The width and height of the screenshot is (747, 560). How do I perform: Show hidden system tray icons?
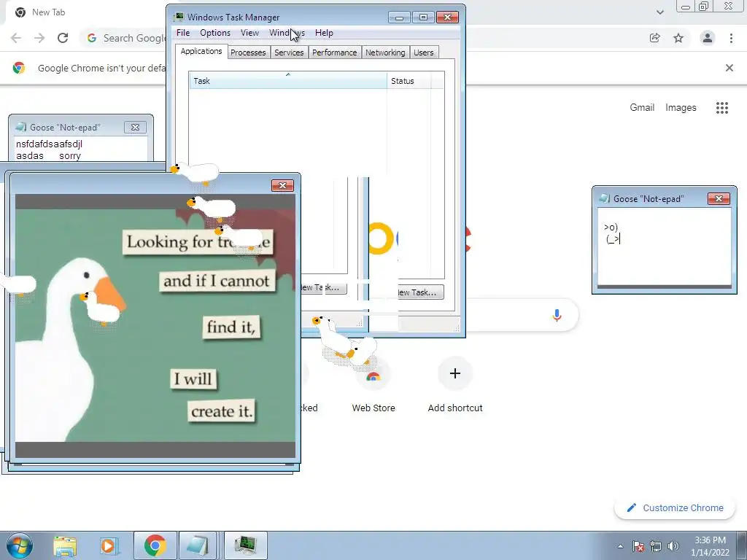[620, 546]
